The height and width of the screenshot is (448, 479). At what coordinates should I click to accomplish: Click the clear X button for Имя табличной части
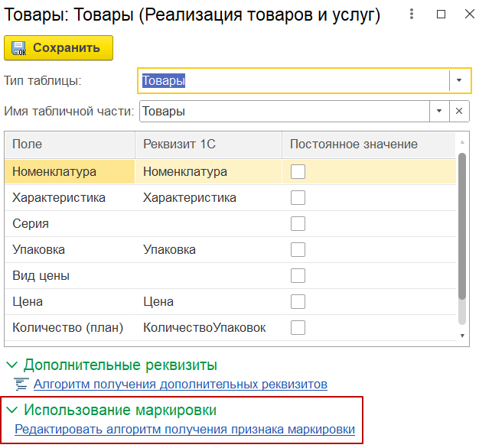pos(459,111)
